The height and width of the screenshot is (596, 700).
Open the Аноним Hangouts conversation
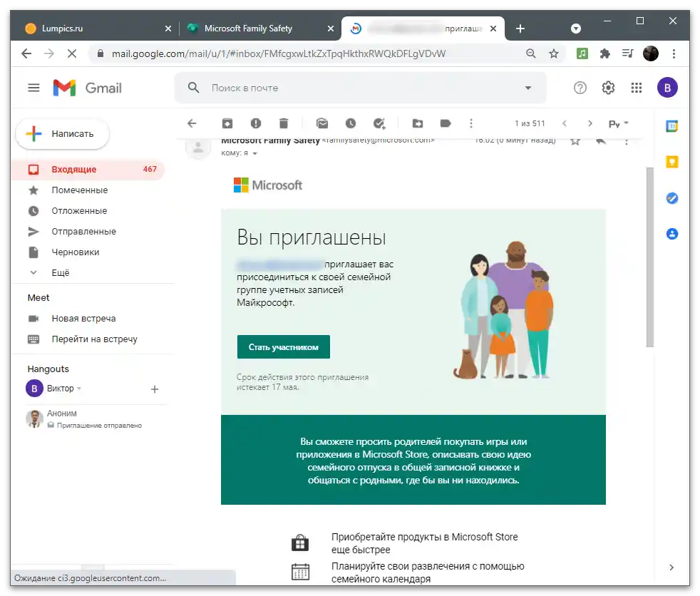pyautogui.click(x=96, y=418)
